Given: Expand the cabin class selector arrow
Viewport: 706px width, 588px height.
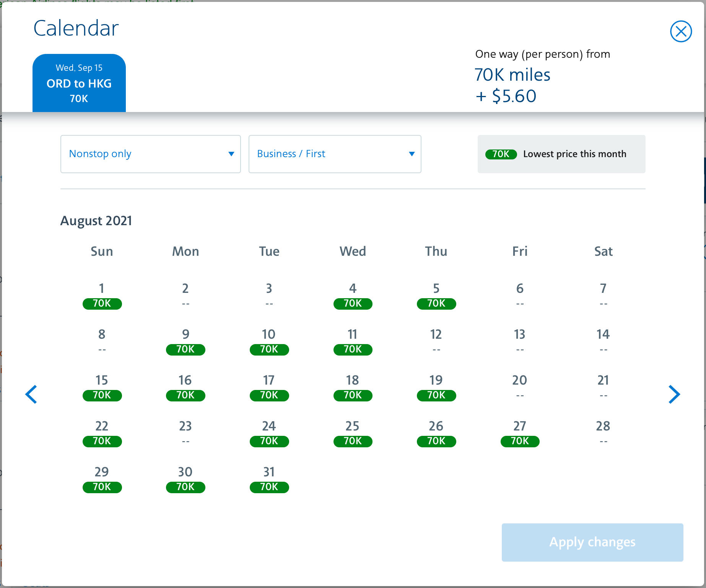Looking at the screenshot, I should tap(412, 154).
